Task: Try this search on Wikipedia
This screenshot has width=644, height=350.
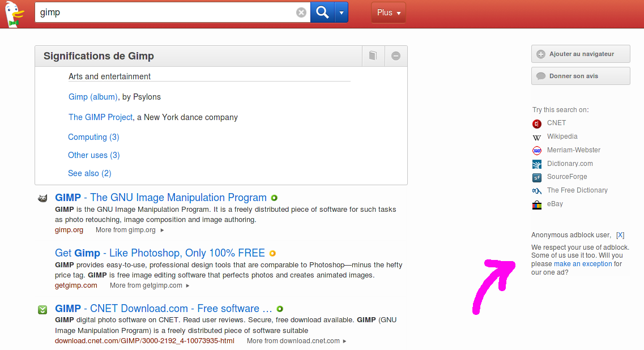Action: [x=562, y=136]
